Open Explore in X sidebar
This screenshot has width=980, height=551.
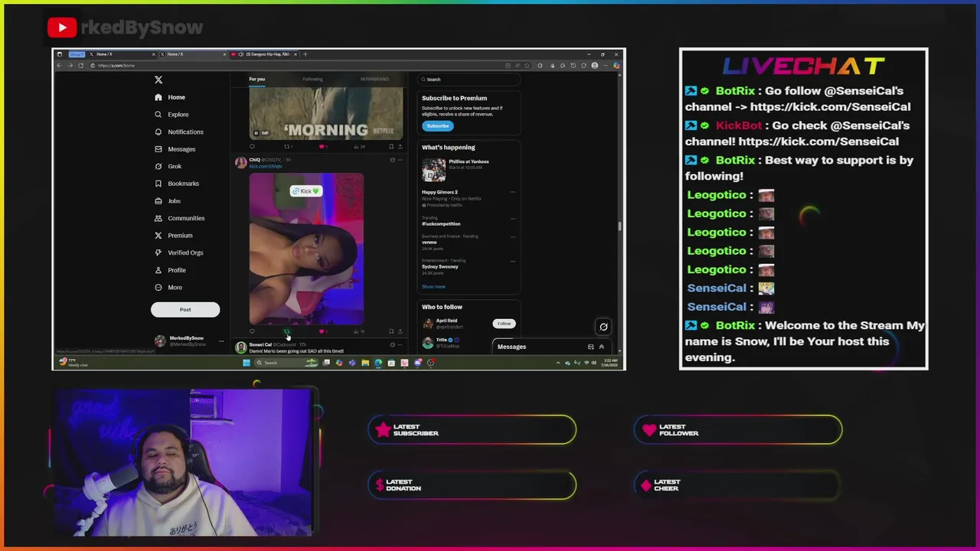coord(171,115)
